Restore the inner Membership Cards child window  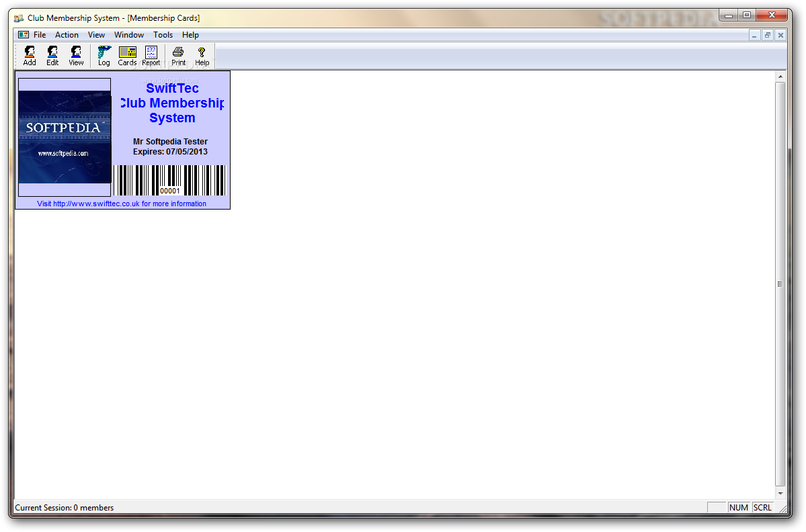click(768, 35)
